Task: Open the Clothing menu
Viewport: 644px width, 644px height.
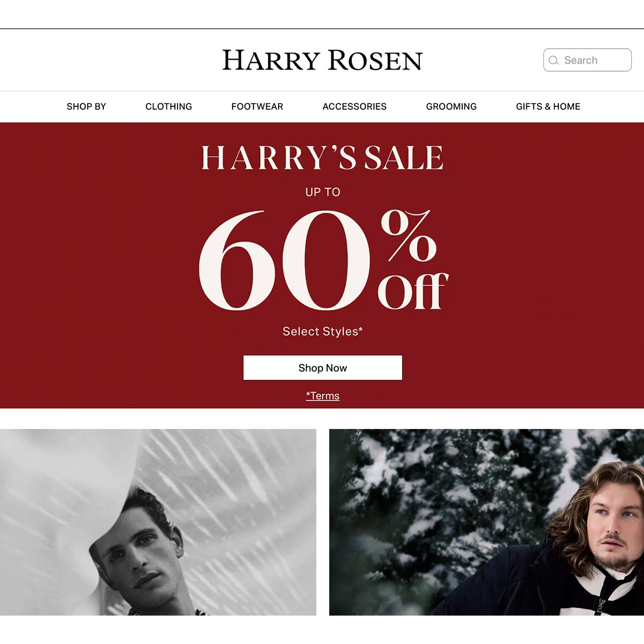Action: (x=168, y=106)
